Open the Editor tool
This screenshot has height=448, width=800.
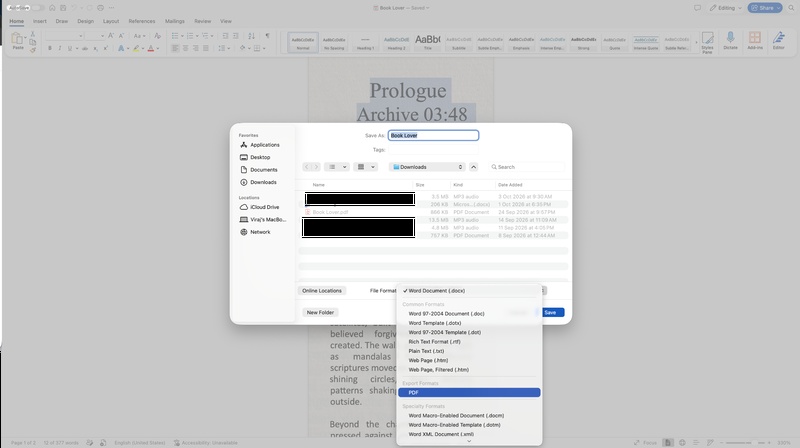click(x=778, y=41)
